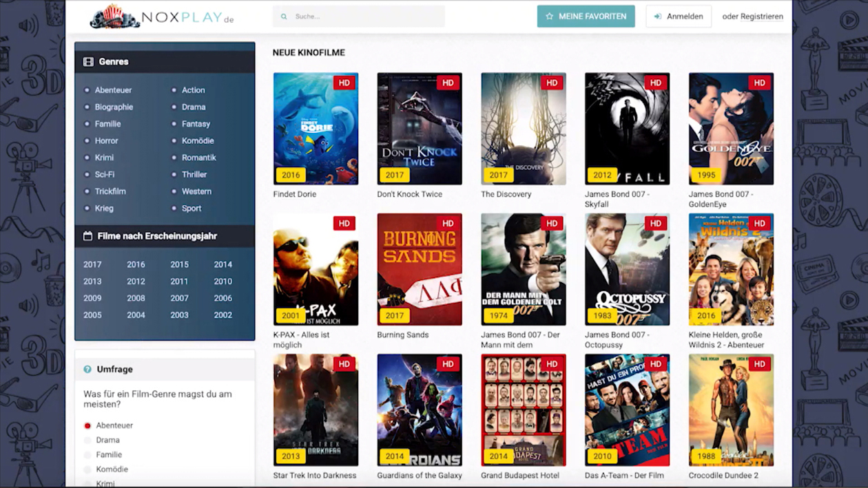Open the Registrieren link
The image size is (868, 488).
tap(762, 17)
